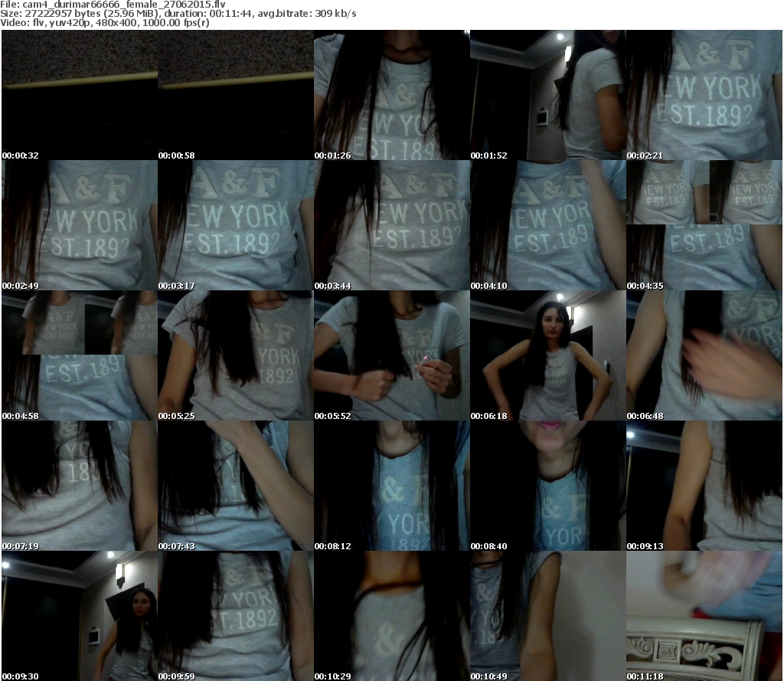
Task: Open the frame thumbnail stamped 00:09:59
Action: [x=236, y=615]
